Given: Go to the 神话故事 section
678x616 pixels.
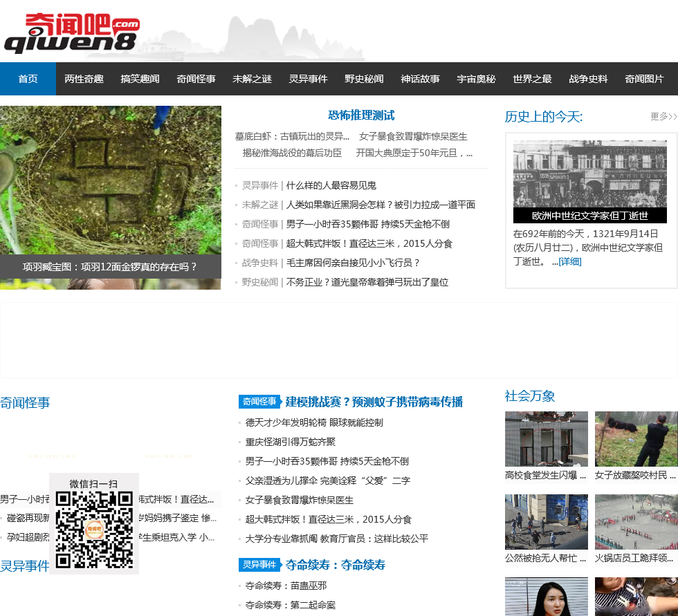Looking at the screenshot, I should [421, 79].
